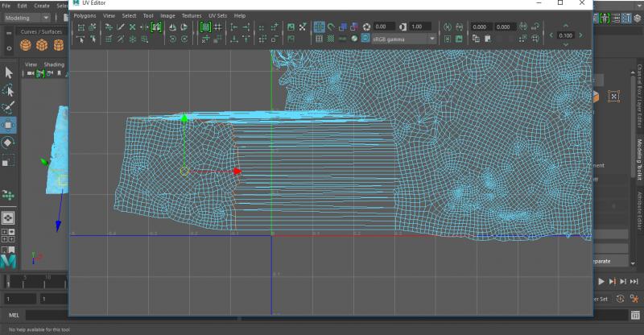The width and height of the screenshot is (644, 335).
Task: Choose the Rotate tool in toolbox
Action: pyautogui.click(x=9, y=143)
